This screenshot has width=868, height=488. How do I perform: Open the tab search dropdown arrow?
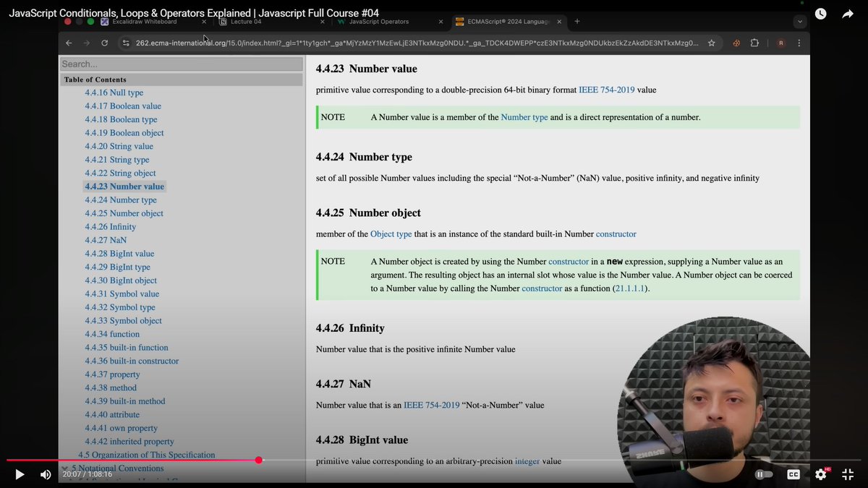799,22
